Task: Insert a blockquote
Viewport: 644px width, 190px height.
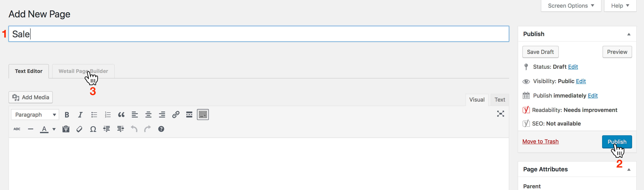Action: [x=121, y=115]
